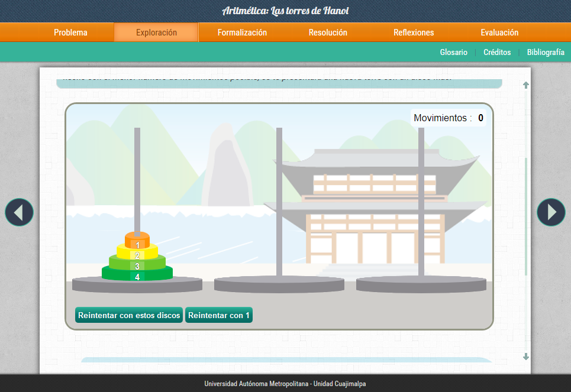The height and width of the screenshot is (392, 571).
Task: Open the Bibliografía link
Action: coord(545,52)
